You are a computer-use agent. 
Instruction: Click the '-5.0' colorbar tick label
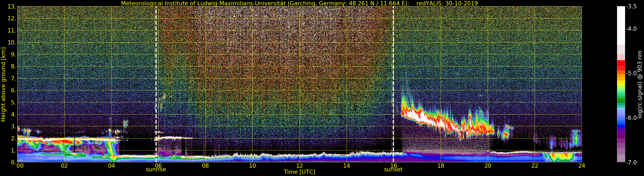pos(631,73)
